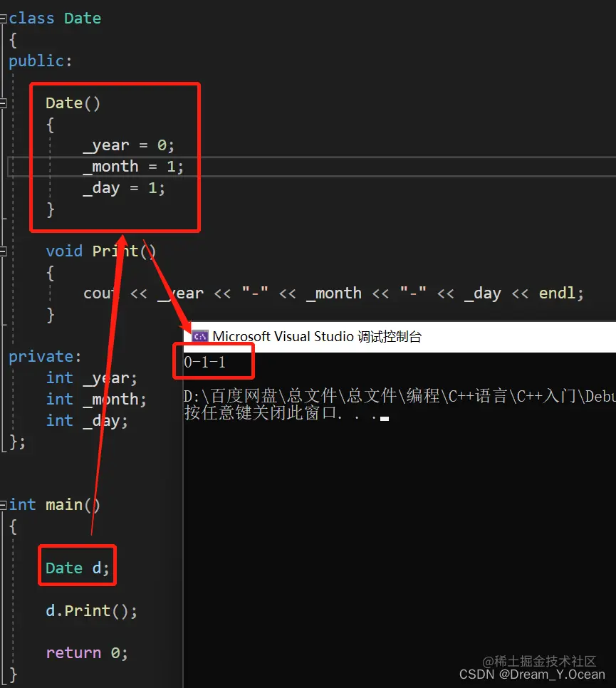This screenshot has height=688, width=616.
Task: Click endl at the cout line's end
Action: click(x=557, y=293)
